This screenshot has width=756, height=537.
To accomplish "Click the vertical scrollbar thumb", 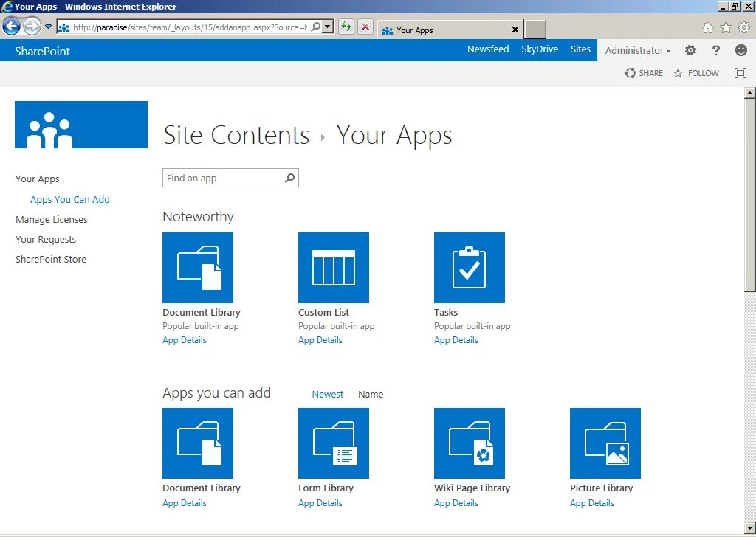I will tap(750, 195).
